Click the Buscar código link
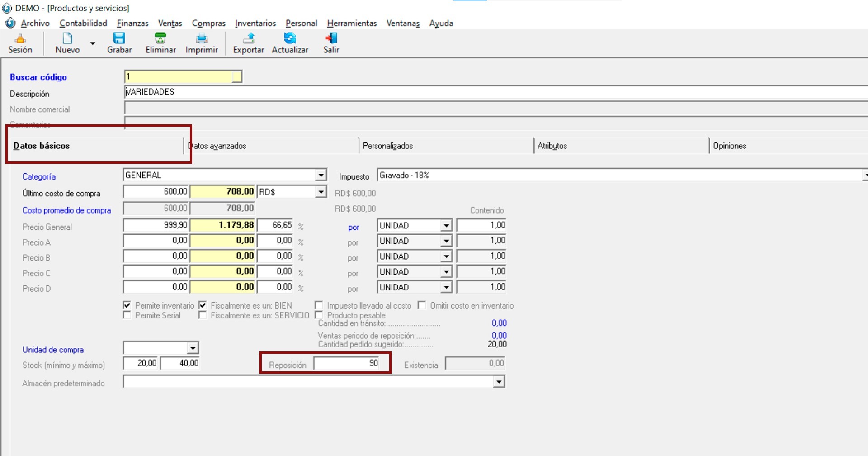 click(x=38, y=77)
